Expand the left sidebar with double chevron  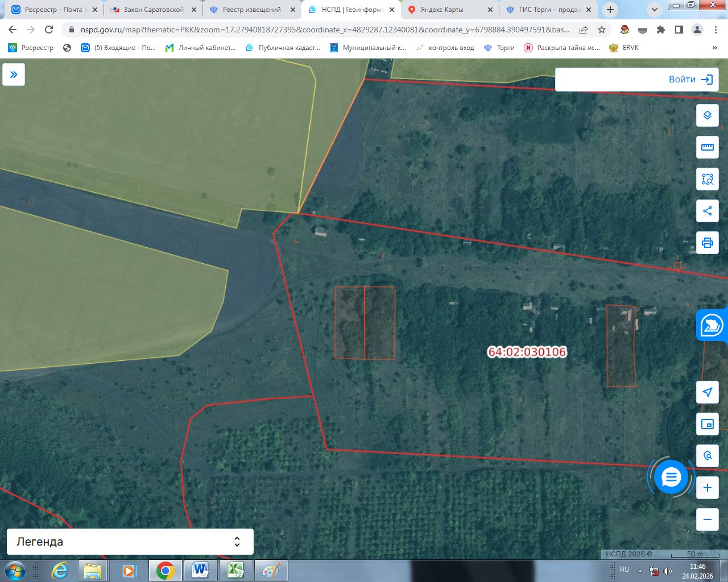14,74
